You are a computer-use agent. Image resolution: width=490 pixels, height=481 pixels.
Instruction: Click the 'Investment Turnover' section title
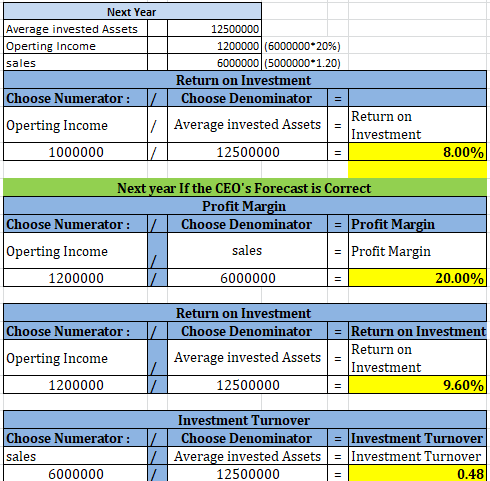[x=245, y=420]
